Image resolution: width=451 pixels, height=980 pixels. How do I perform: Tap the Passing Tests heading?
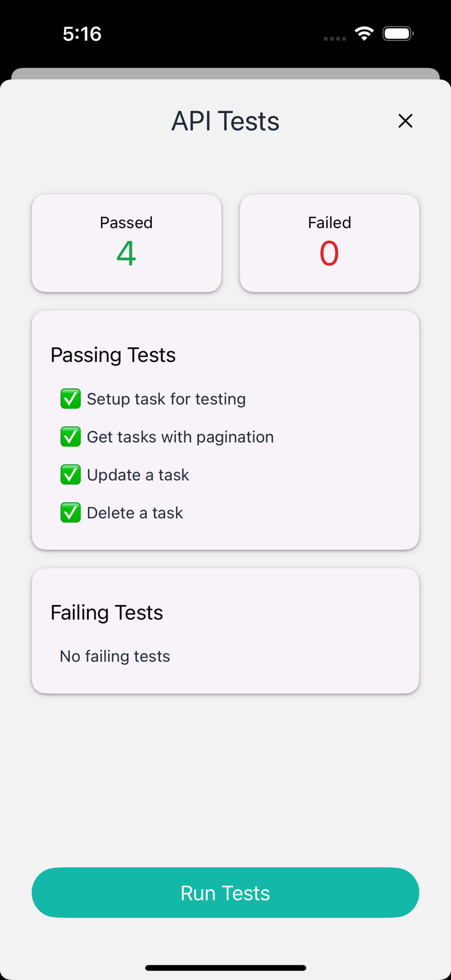tap(113, 355)
